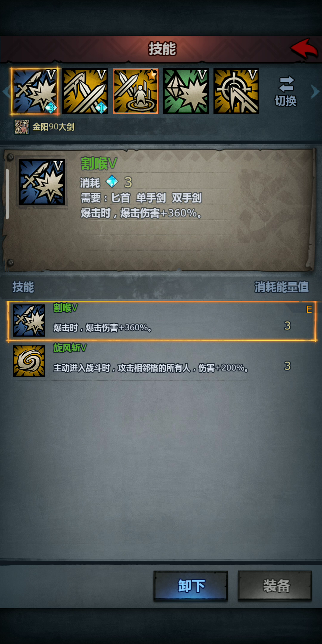Click the large 割喉V detail icon
The image size is (322, 644).
[42, 182]
